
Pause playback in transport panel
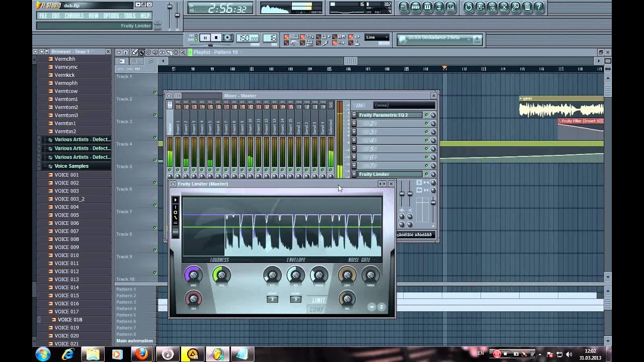point(205,38)
